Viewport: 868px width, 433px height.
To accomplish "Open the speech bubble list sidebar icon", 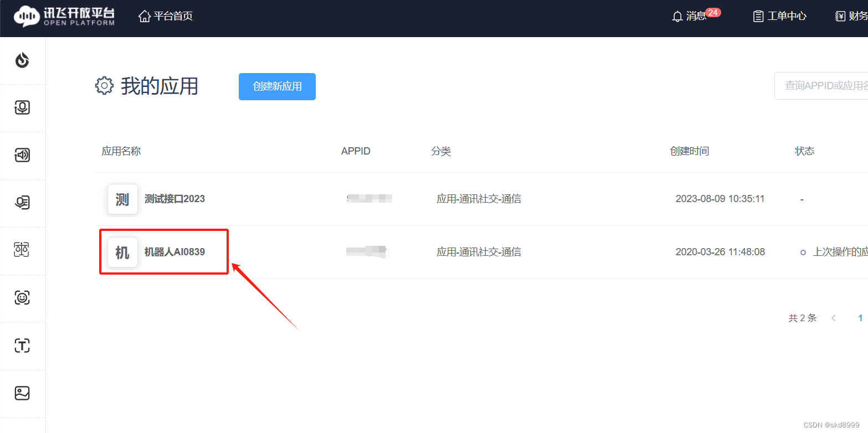I will point(22,203).
